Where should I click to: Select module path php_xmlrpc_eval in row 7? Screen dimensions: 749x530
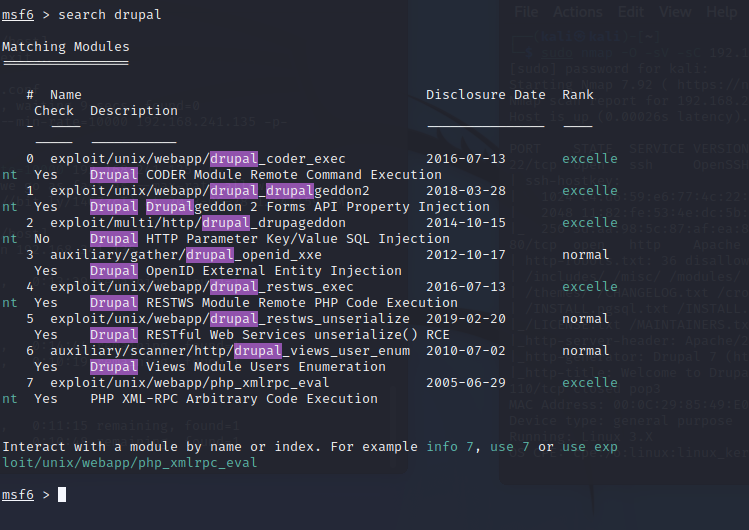[x=190, y=382]
